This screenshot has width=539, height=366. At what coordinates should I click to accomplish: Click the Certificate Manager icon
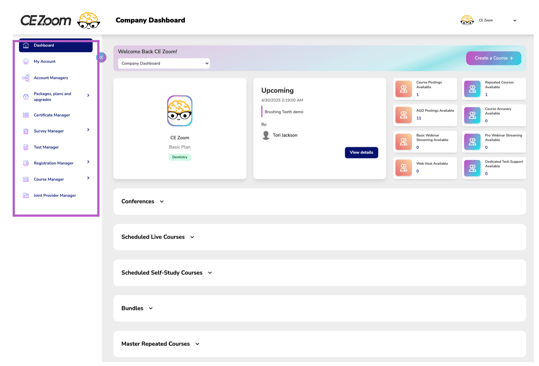click(x=26, y=115)
